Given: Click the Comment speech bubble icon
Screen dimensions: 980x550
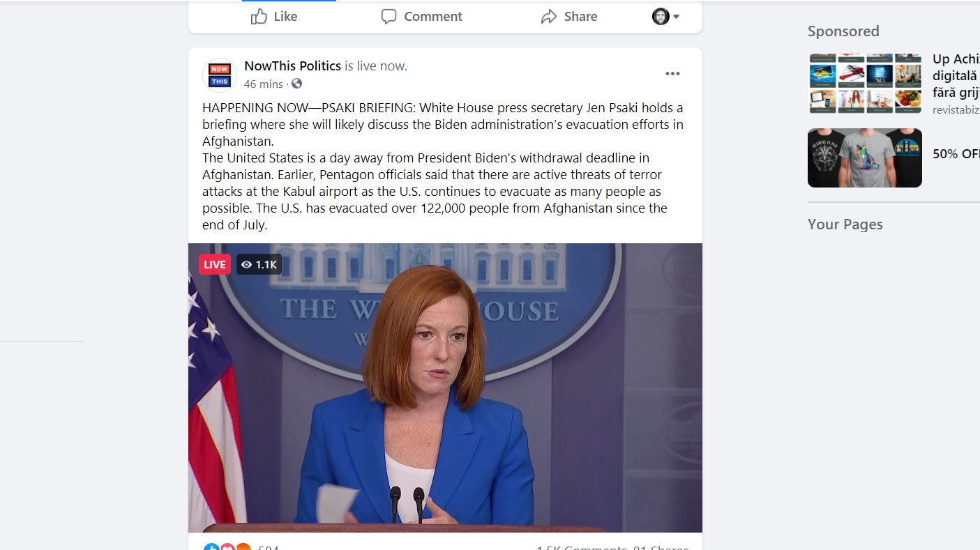Looking at the screenshot, I should [x=389, y=17].
